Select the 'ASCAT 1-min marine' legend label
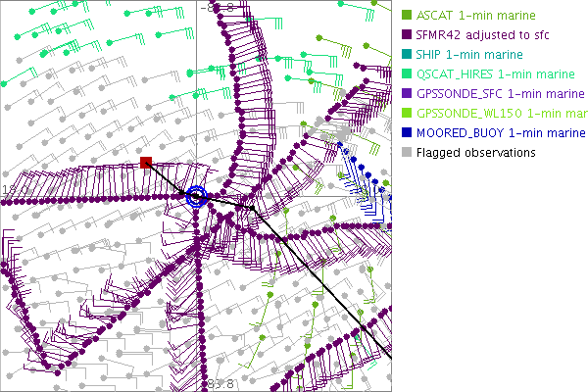Image resolution: width=588 pixels, height=392 pixels. click(x=472, y=16)
